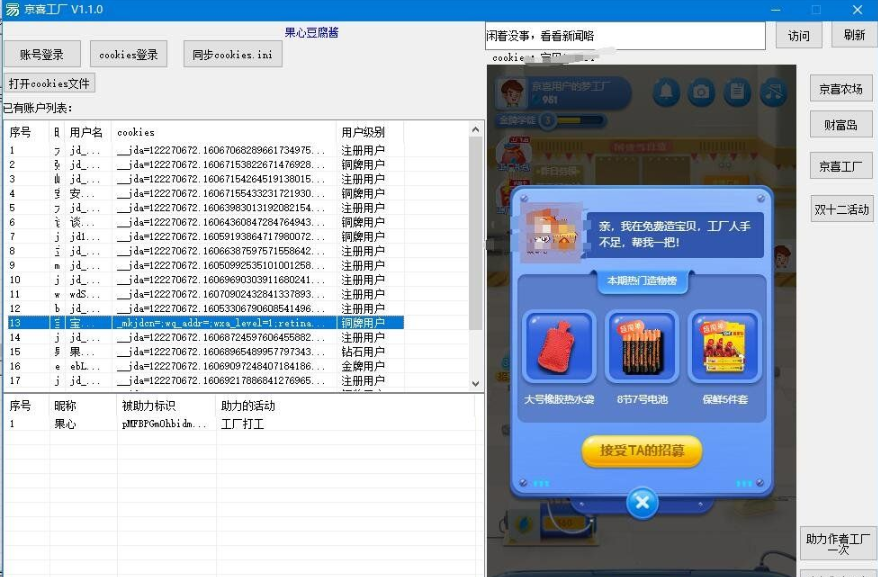
Task: Click the 果心豆腐酱 author text
Action: [311, 32]
